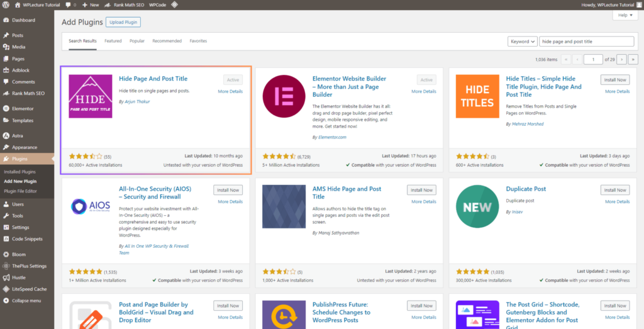Image resolution: width=644 pixels, height=329 pixels.
Task: Install the Hide Titles plugin
Action: (x=615, y=80)
